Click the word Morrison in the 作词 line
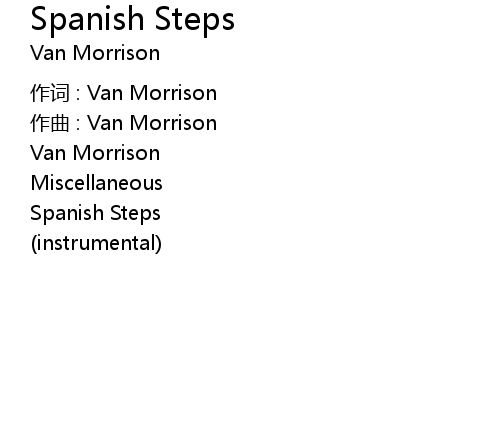 [173, 93]
